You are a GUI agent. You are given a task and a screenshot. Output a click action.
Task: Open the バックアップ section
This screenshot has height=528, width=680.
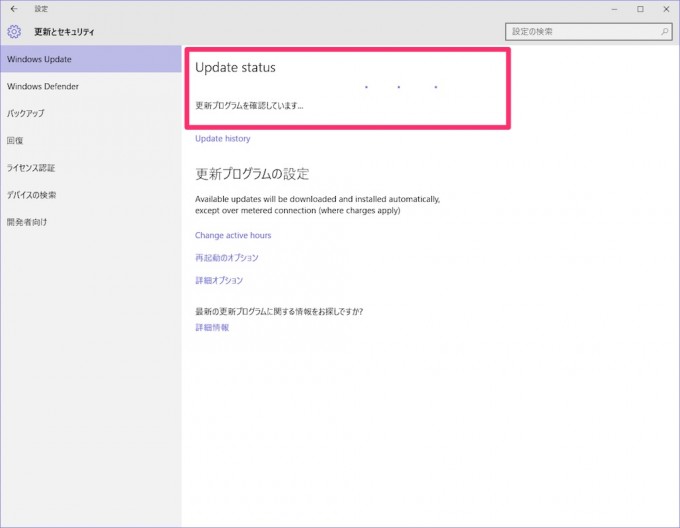pyautogui.click(x=91, y=113)
